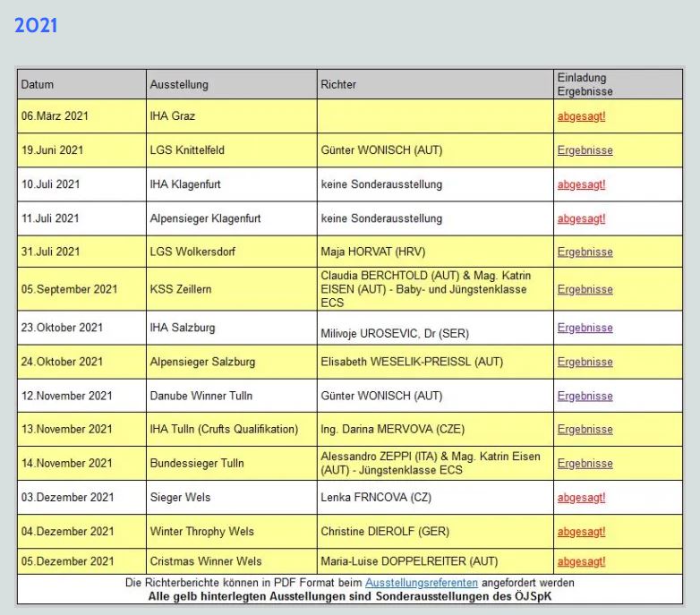This screenshot has height=615, width=700.
Task: Click abgesagt! link for IHA Klagenfurt
Action: coord(581,184)
